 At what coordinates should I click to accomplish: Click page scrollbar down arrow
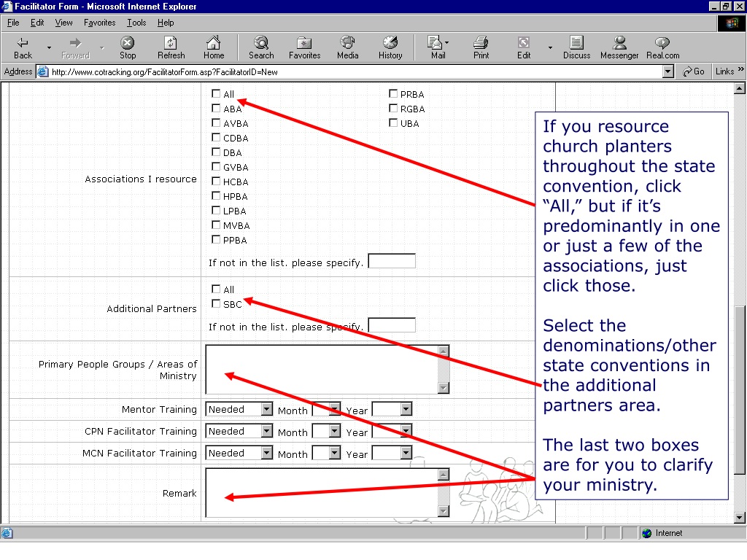click(740, 518)
